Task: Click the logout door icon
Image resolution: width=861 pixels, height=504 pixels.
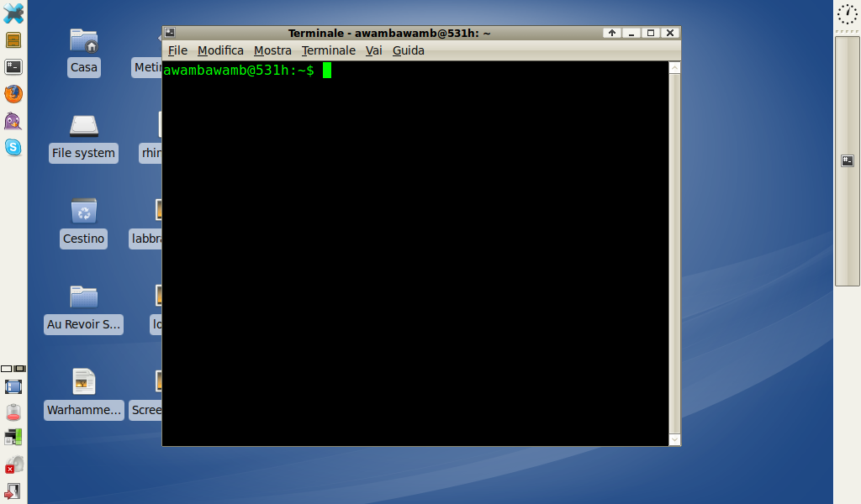Action: coord(13,491)
